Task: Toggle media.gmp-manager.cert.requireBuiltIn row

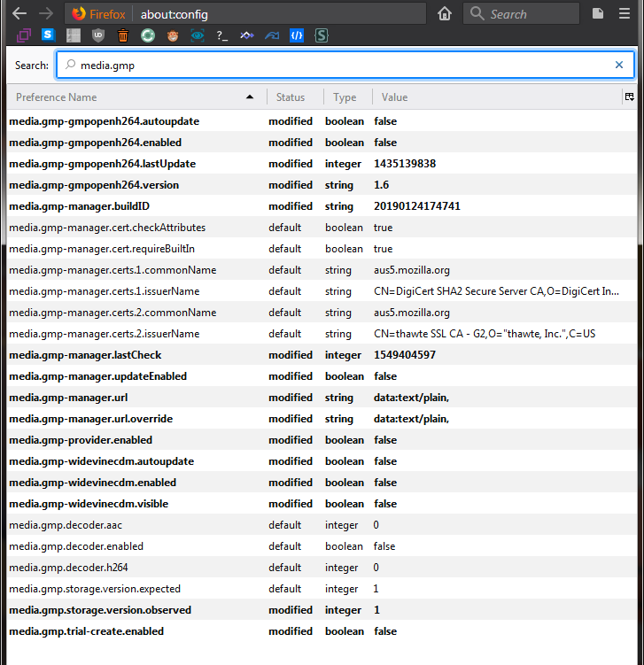Action: [x=322, y=249]
